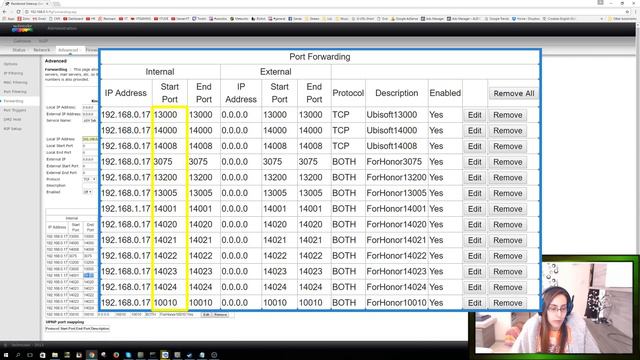Open the yellow File Explorer folder taskbar icon
This screenshot has width=640, height=360.
[x=55, y=355]
